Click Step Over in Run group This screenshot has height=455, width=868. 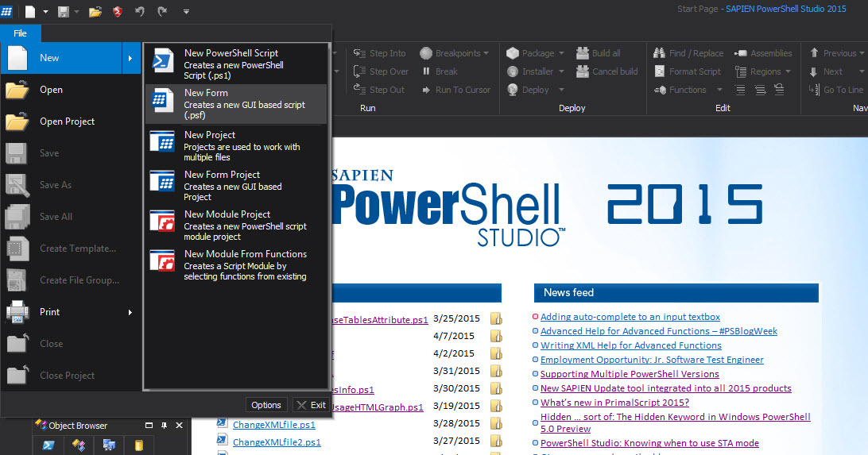[381, 71]
